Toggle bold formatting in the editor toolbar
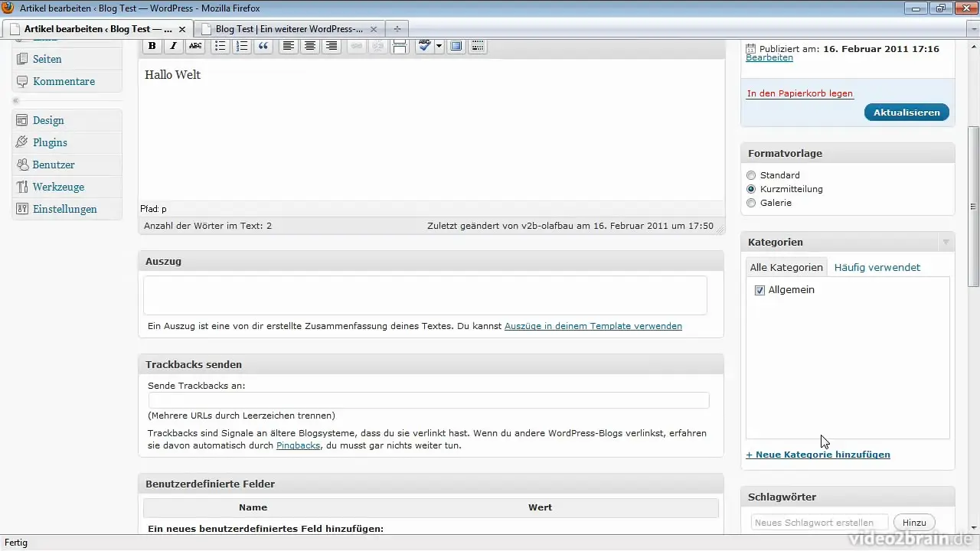 [x=152, y=46]
